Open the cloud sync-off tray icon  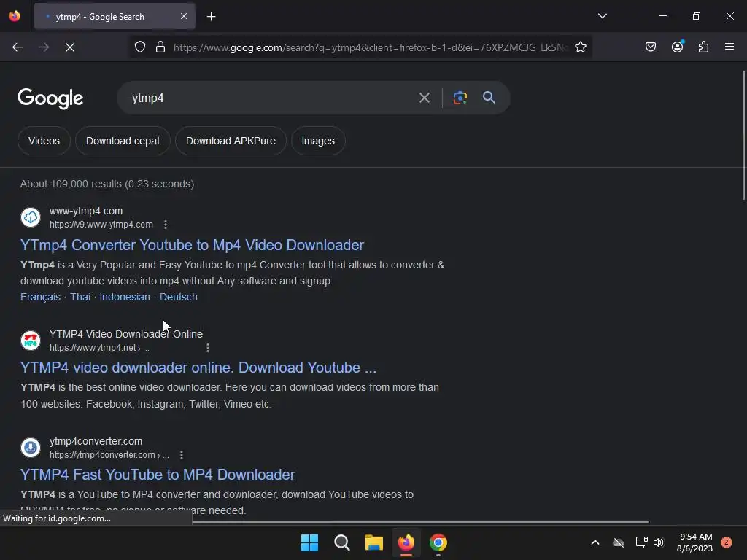619,542
